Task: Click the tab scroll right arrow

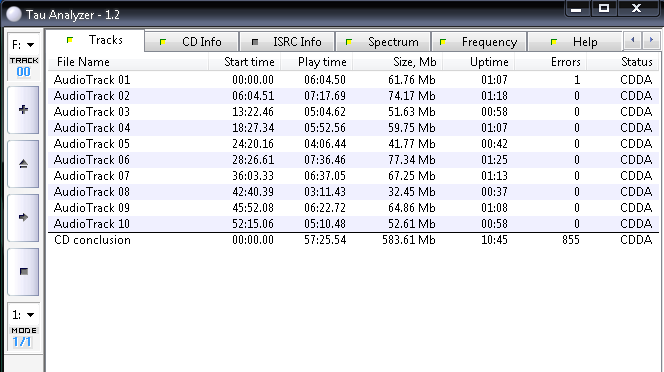Action: [651, 40]
